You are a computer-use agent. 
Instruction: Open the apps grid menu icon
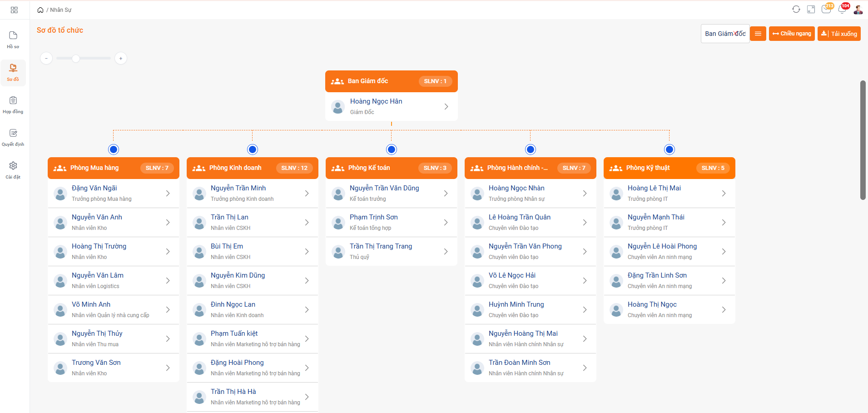pos(14,10)
